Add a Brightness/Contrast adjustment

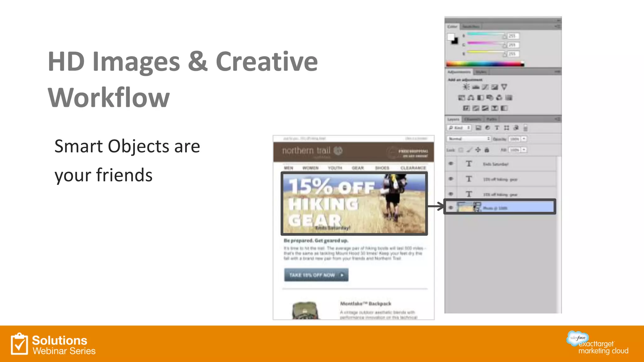pyautogui.click(x=466, y=87)
